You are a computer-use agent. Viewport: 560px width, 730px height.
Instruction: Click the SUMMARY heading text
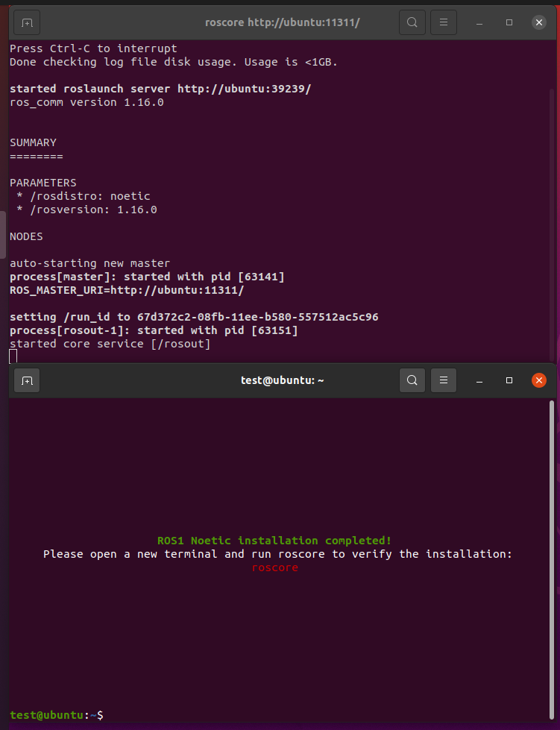33,142
